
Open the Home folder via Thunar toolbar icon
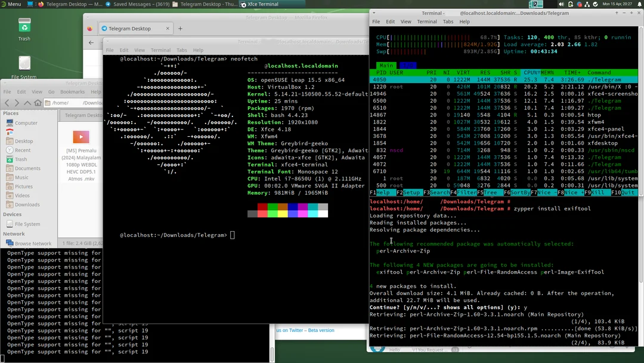pyautogui.click(x=37, y=103)
